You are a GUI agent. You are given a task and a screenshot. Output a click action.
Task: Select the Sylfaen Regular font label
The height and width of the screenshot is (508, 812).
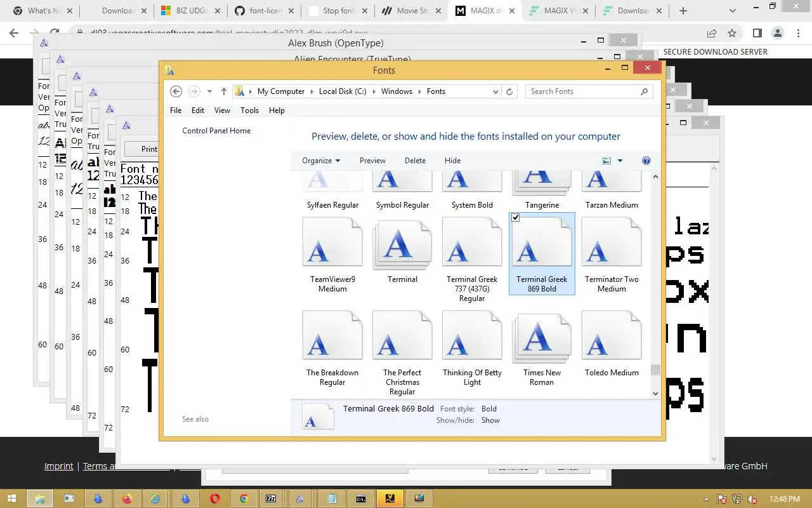(332, 205)
